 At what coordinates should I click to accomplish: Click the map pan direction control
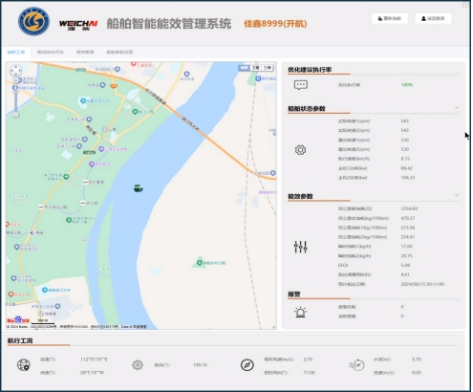click(16, 70)
